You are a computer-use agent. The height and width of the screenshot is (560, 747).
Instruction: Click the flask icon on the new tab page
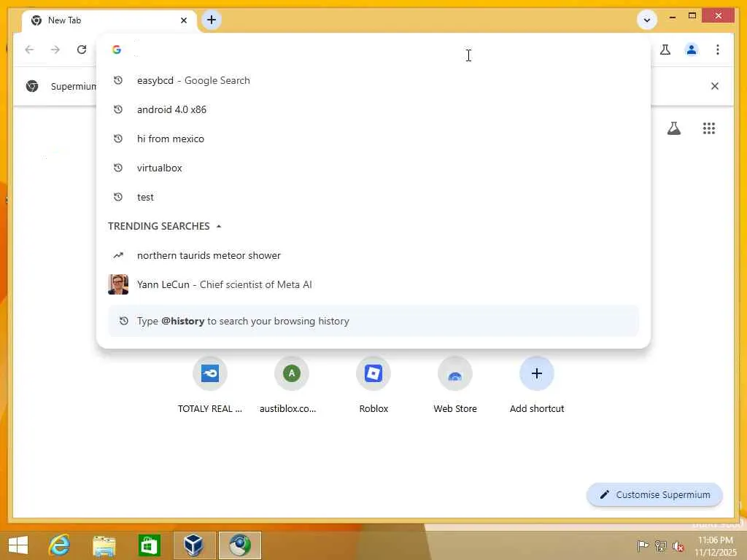tap(673, 128)
